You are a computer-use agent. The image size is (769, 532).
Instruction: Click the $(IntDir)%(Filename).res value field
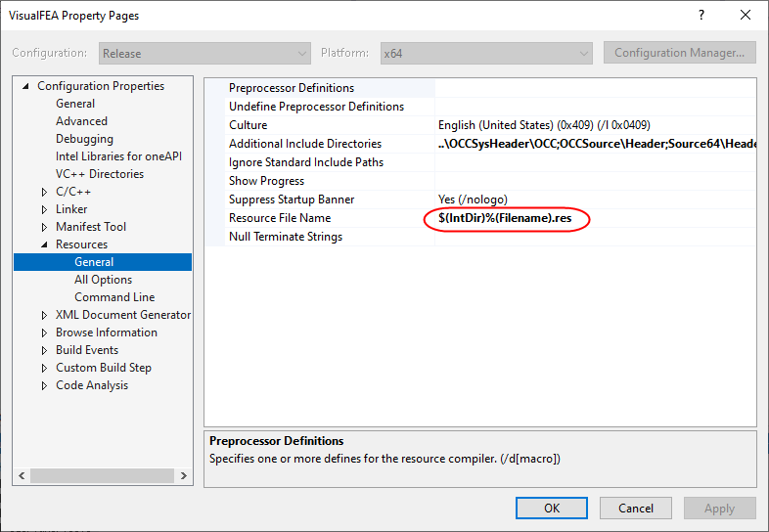[596, 218]
